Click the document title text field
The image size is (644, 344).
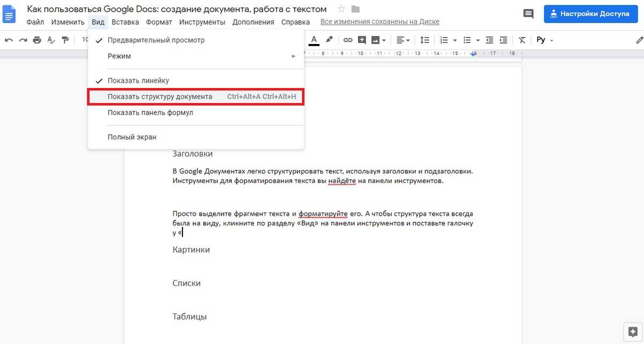(x=177, y=9)
